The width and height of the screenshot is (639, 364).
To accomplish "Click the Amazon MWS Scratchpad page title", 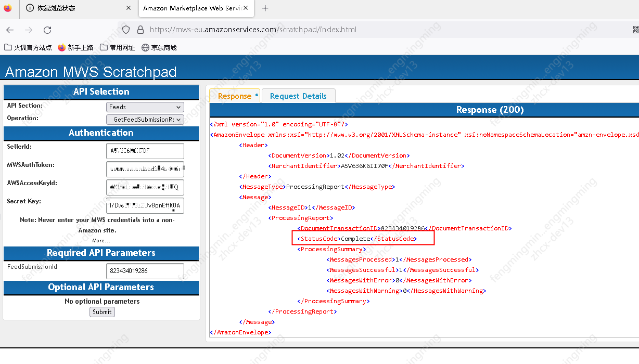I will [91, 72].
